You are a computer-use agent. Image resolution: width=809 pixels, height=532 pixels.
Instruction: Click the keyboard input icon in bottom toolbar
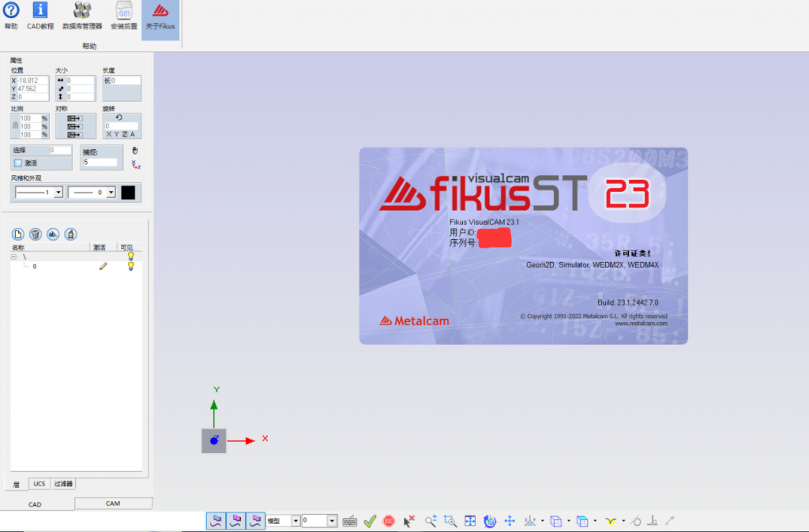[x=350, y=521]
